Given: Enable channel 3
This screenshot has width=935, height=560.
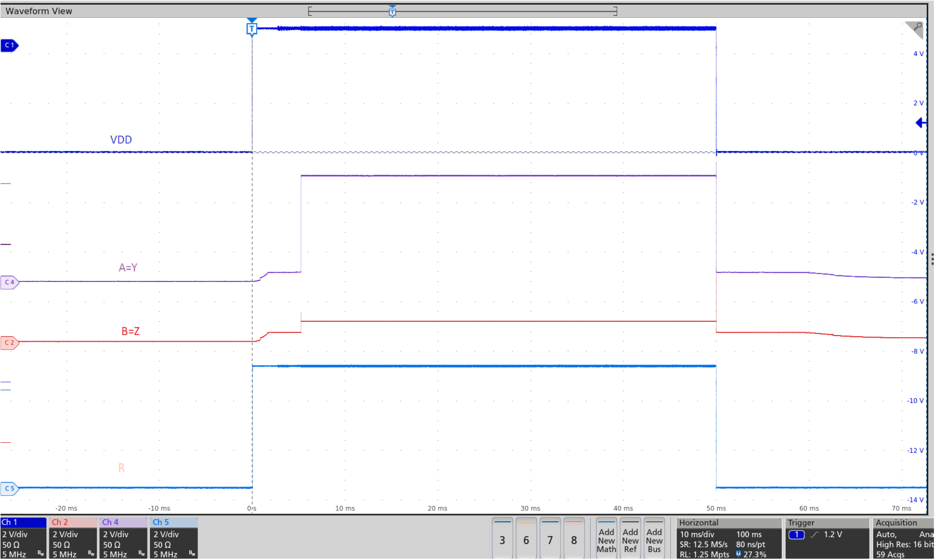Looking at the screenshot, I should pyautogui.click(x=502, y=539).
